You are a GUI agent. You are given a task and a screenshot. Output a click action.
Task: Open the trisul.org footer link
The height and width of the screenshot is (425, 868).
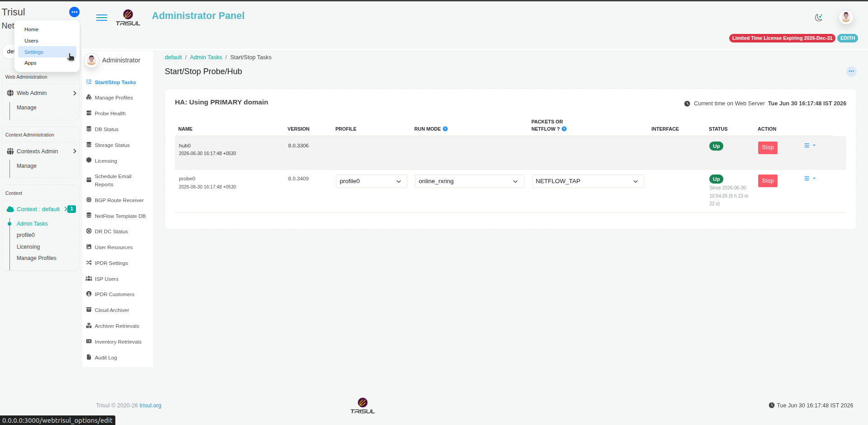[150, 406]
